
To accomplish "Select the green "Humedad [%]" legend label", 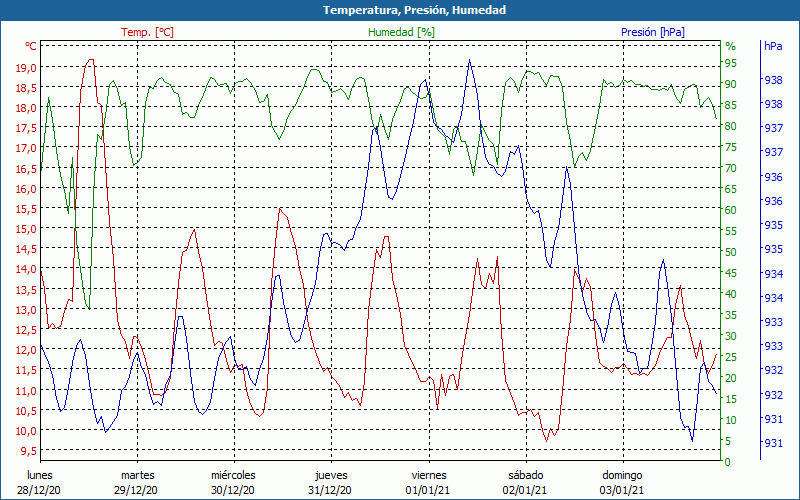I will tap(402, 32).
